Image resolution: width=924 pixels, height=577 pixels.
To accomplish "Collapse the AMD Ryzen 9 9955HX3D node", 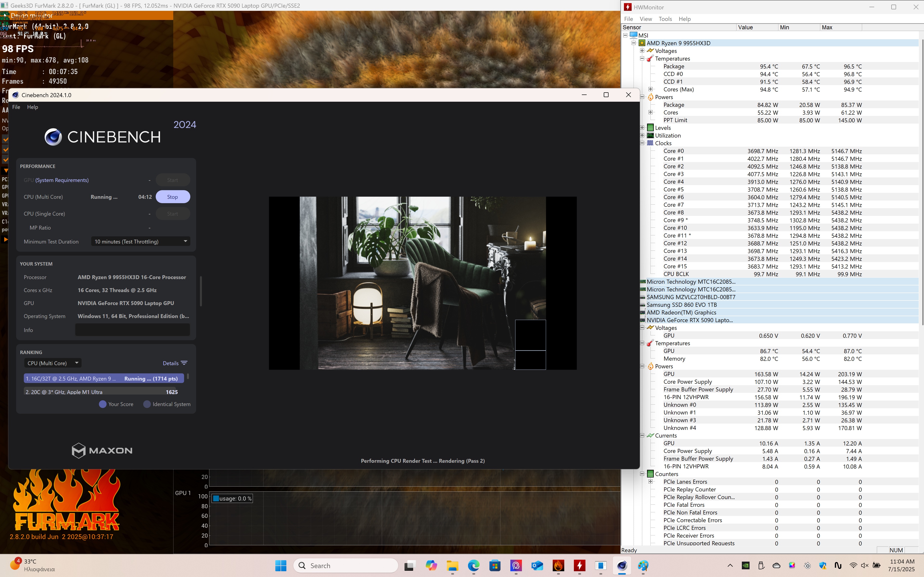I will pos(634,43).
